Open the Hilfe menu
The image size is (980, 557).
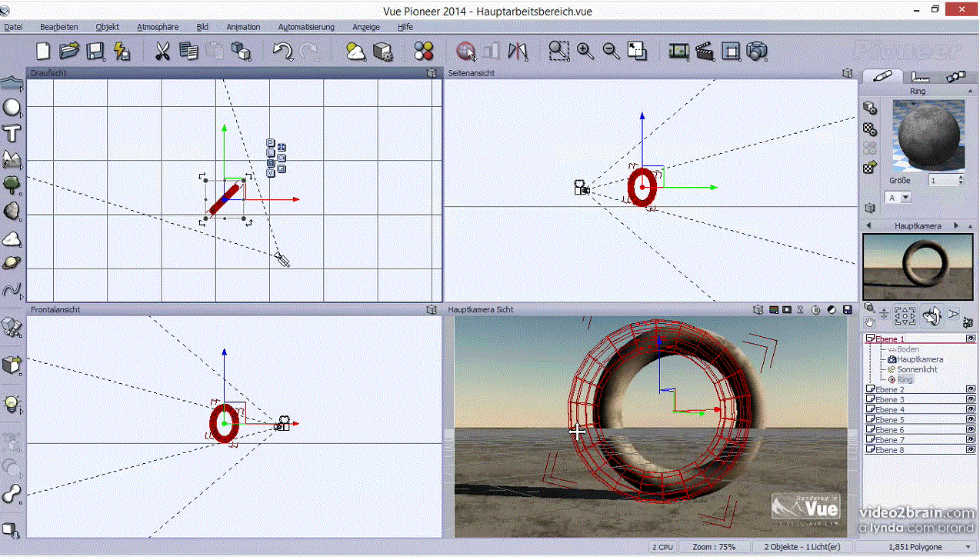point(405,27)
